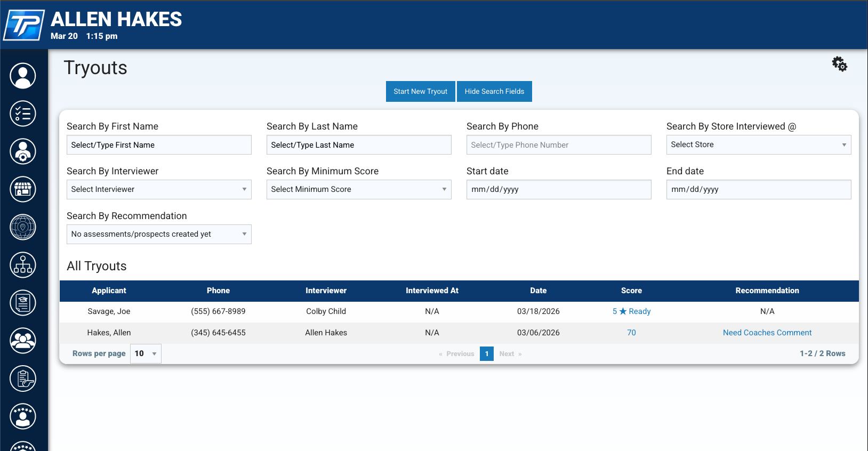Sort by Interviewer column header
The width and height of the screenshot is (868, 451).
(x=326, y=291)
